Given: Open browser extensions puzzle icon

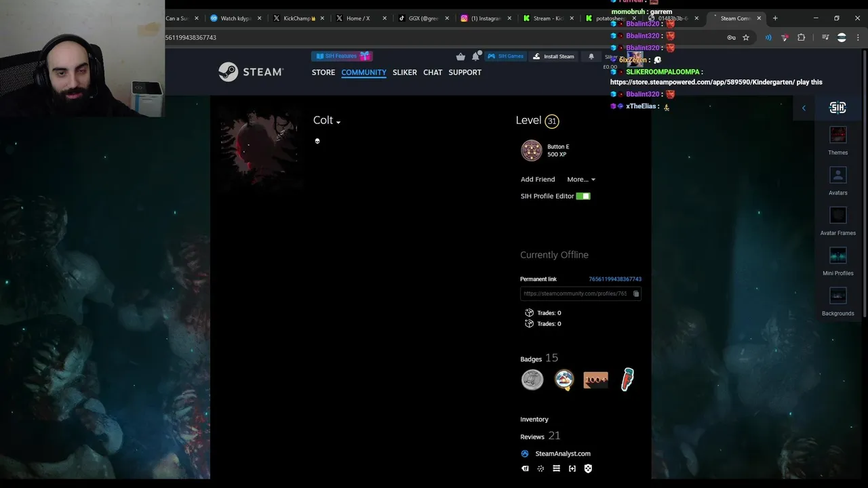Looking at the screenshot, I should pos(802,37).
